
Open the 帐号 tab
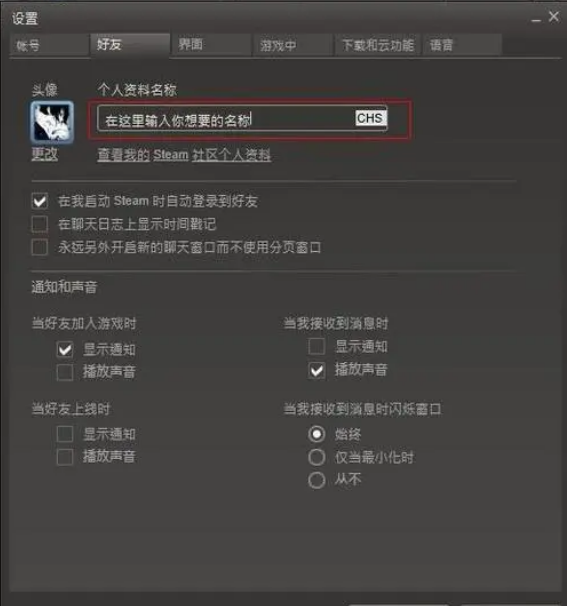50,46
